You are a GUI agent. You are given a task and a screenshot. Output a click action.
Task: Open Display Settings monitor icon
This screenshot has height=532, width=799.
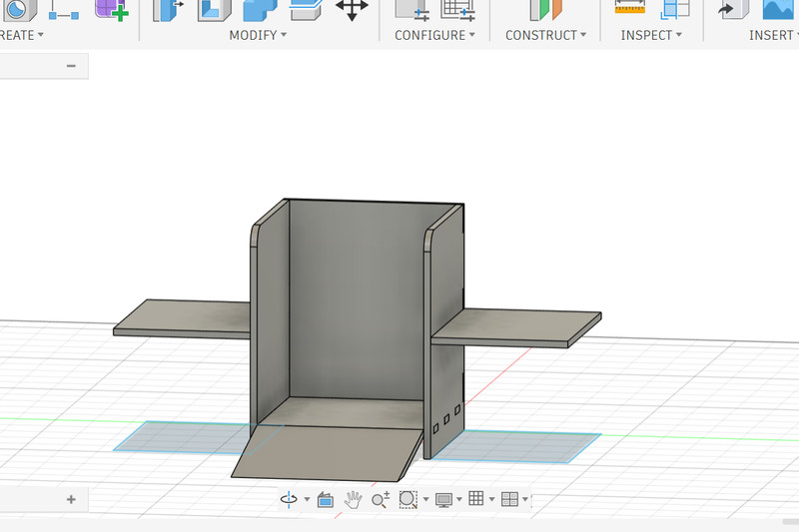pyautogui.click(x=443, y=500)
